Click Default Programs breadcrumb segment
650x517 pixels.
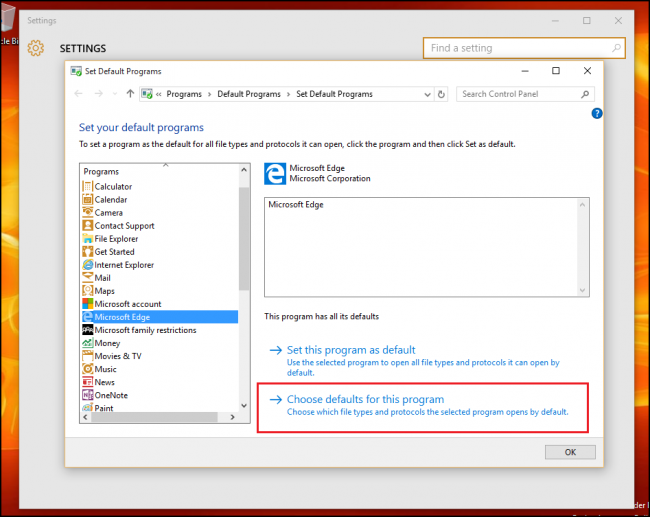coord(249,94)
